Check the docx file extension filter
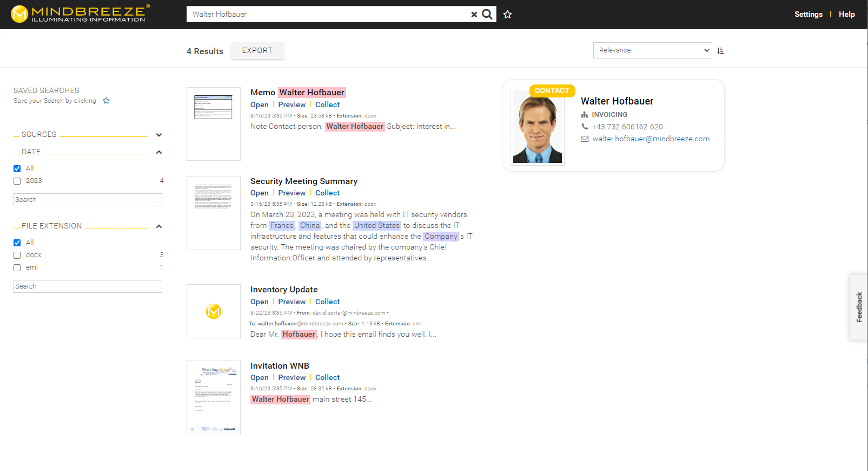 pos(17,255)
